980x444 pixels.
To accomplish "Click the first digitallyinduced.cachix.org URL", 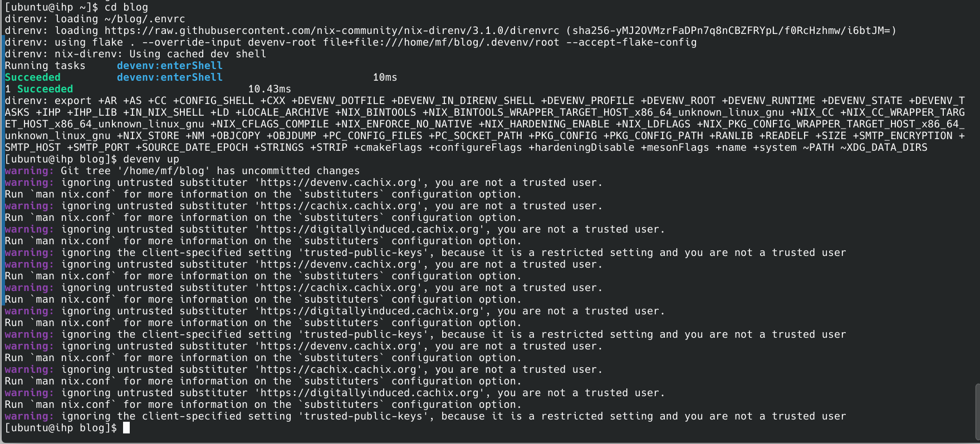I will [369, 229].
